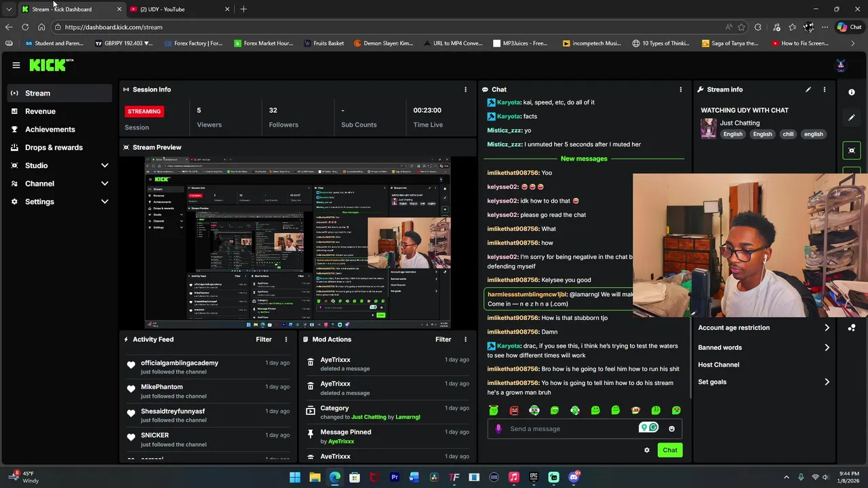
Task: Click the Lamarngl link in Mod Actions
Action: click(408, 418)
